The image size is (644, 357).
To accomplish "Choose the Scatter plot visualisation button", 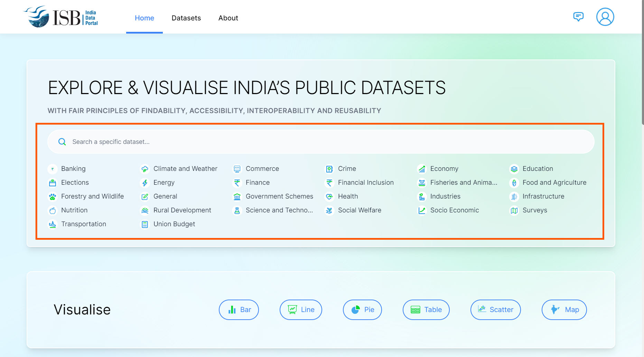I will point(495,310).
